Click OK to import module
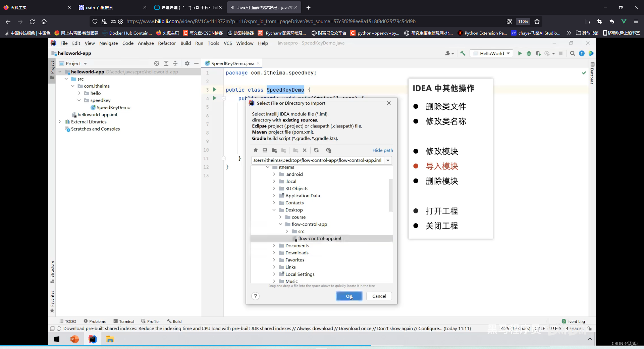 tap(349, 296)
